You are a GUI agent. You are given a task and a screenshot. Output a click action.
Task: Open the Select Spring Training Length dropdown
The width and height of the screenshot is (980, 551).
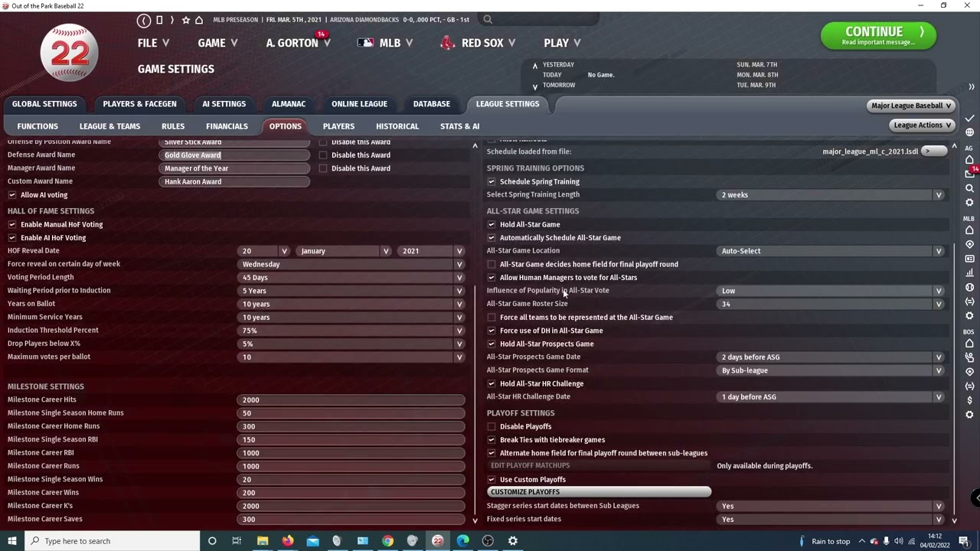(832, 195)
